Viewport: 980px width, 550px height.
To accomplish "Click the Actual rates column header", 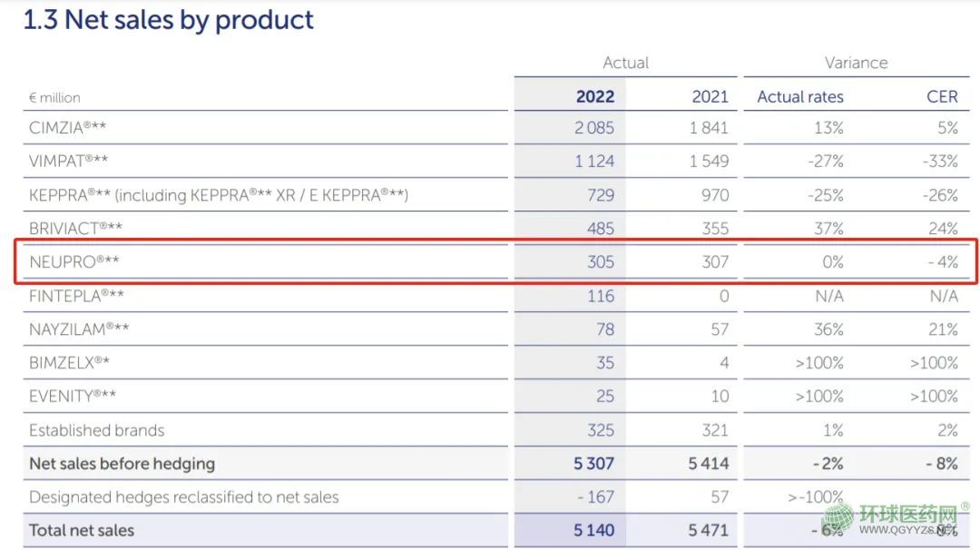I will click(799, 96).
